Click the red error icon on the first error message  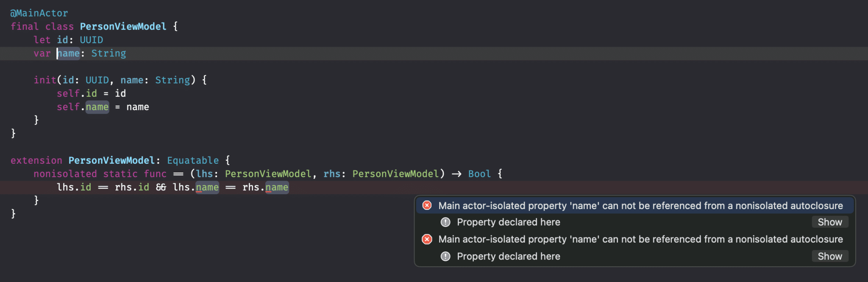(x=427, y=206)
